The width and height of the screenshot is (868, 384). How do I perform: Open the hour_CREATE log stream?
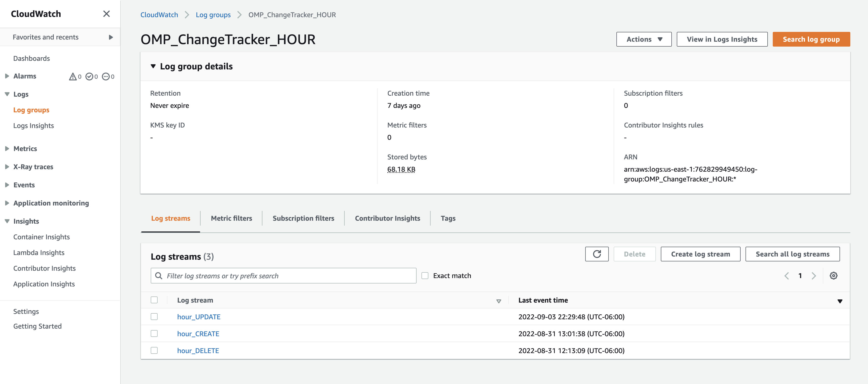[x=198, y=333]
